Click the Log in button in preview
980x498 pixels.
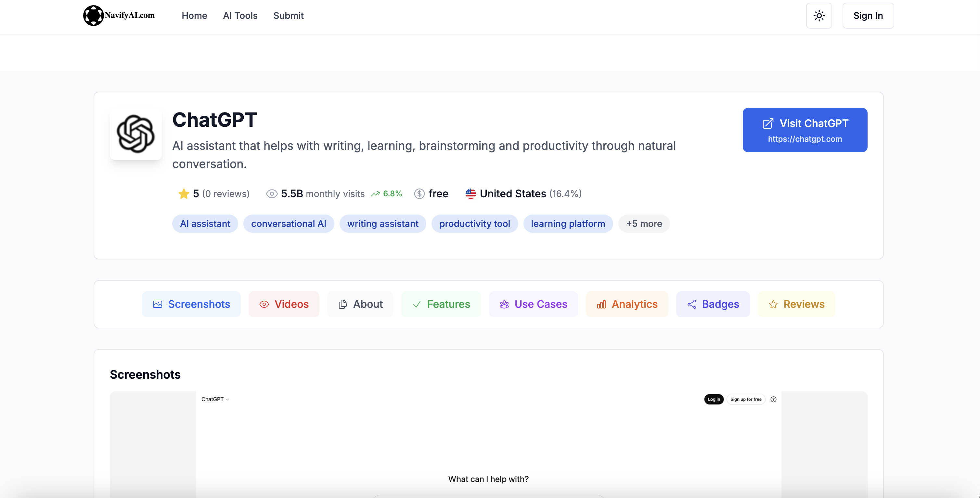click(x=714, y=399)
